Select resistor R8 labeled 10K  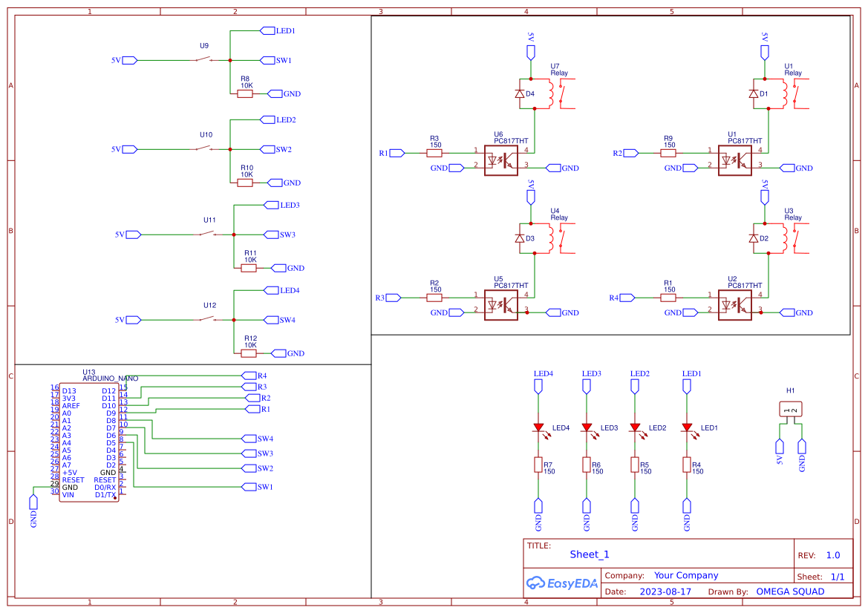[x=244, y=94]
